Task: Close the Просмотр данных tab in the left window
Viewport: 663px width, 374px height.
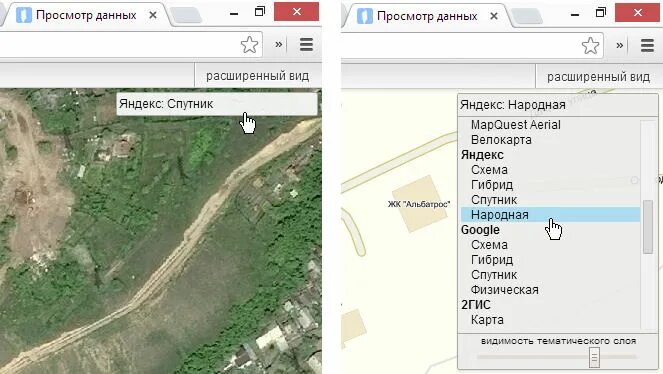Action: point(153,15)
